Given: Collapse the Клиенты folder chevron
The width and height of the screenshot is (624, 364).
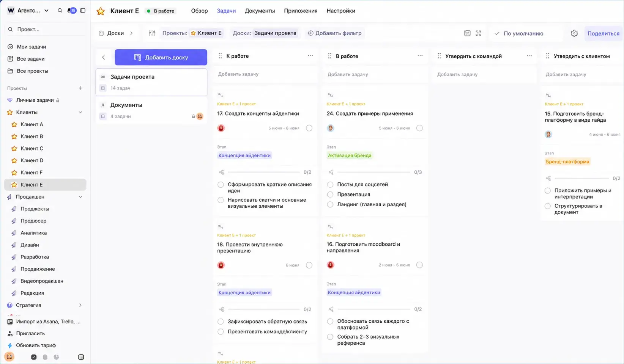Looking at the screenshot, I should tap(80, 112).
